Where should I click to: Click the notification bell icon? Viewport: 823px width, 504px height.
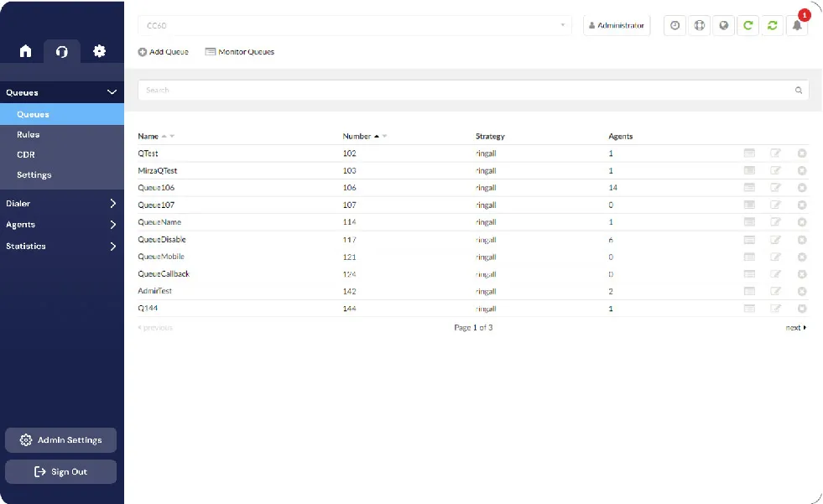coord(796,25)
